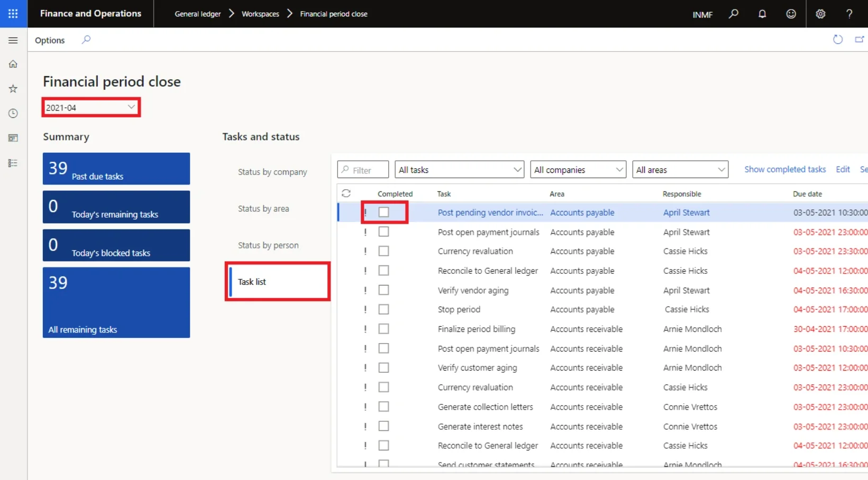Check Completed for Accounts payable Currency revaluation
The image size is (868, 480).
coord(383,251)
